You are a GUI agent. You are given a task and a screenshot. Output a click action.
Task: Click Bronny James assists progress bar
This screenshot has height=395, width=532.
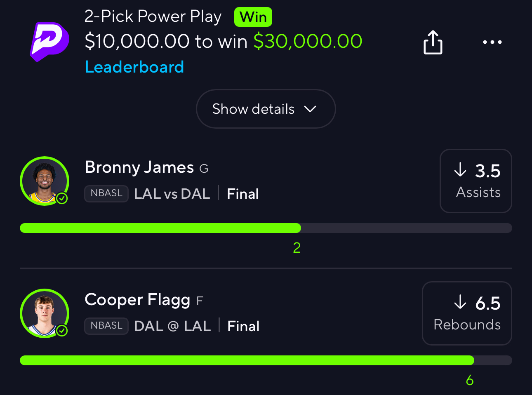[266, 228]
